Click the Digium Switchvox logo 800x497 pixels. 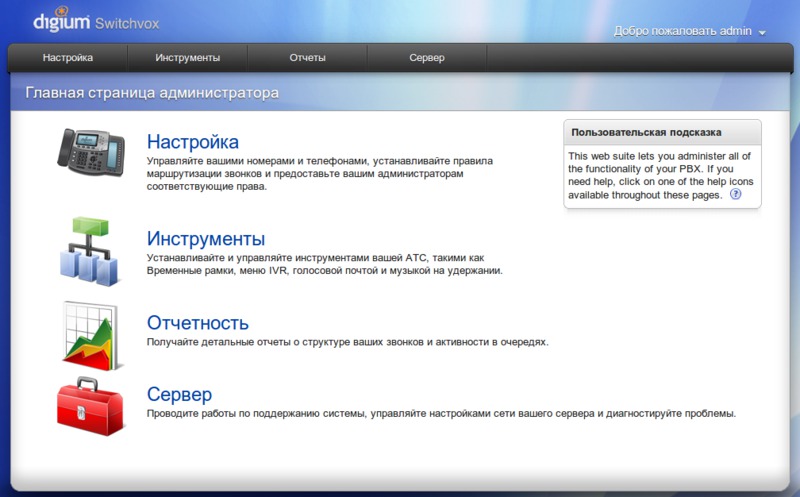pyautogui.click(x=96, y=20)
